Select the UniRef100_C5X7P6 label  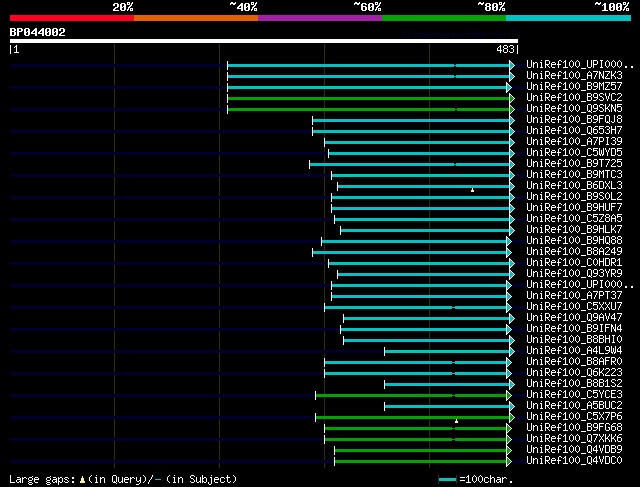[x=574, y=417]
